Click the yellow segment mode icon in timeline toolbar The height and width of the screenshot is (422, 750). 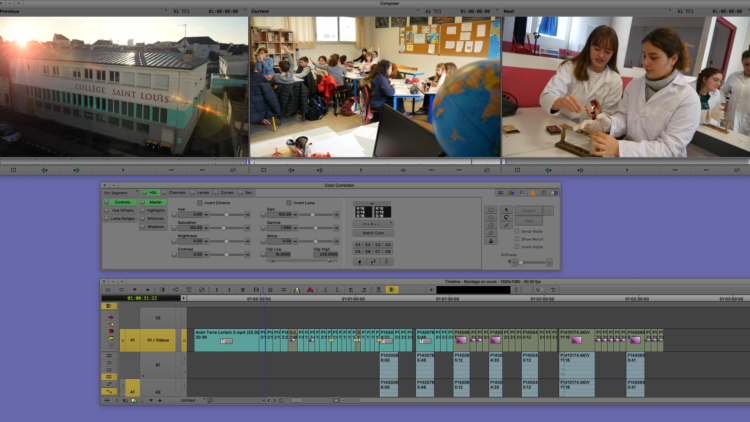[392, 289]
